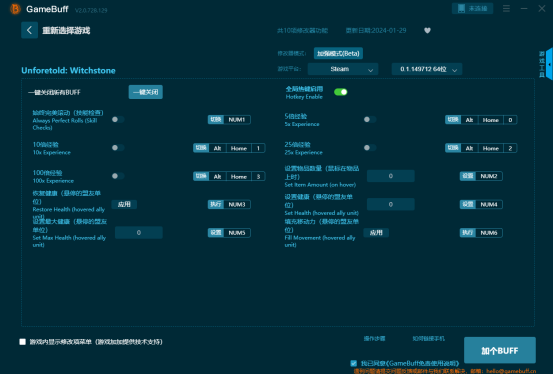Screen dimensions: 553x374
Task: Click the NUM1 hotkey for Always Perfect Rolls
Action: (237, 120)
